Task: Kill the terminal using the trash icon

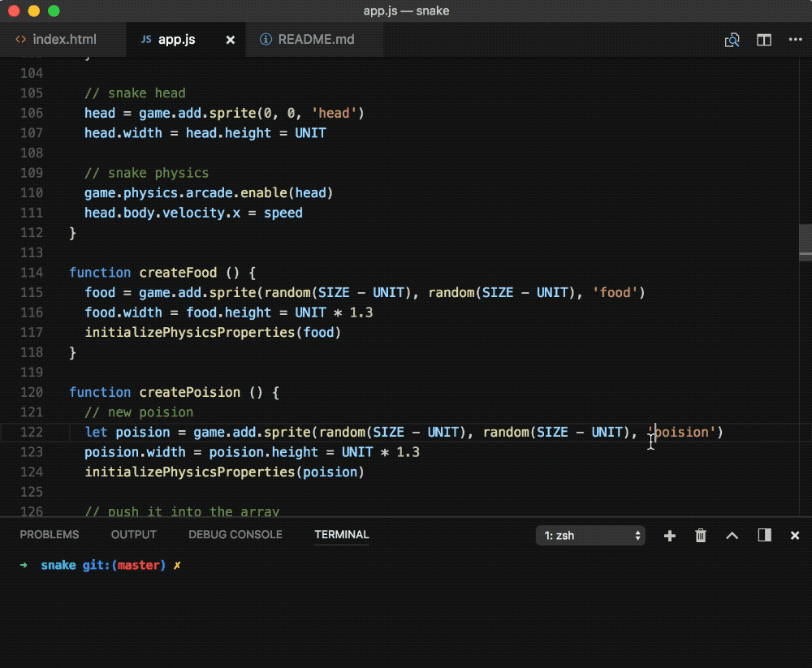Action: pos(701,536)
